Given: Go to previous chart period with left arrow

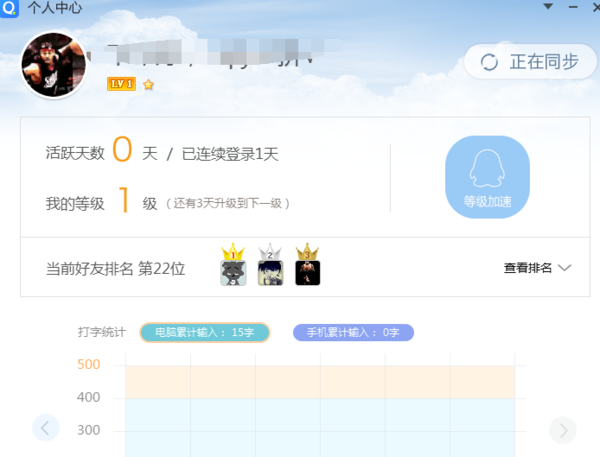Looking at the screenshot, I should click(x=46, y=428).
